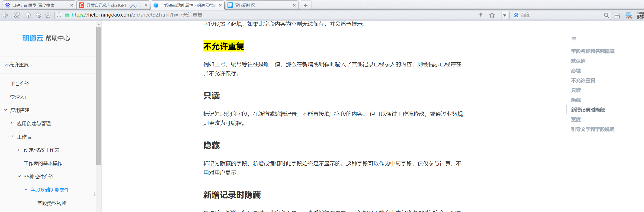644x212 pixels.
Task: Collapse the 工作表 section chevron
Action: pos(12,136)
